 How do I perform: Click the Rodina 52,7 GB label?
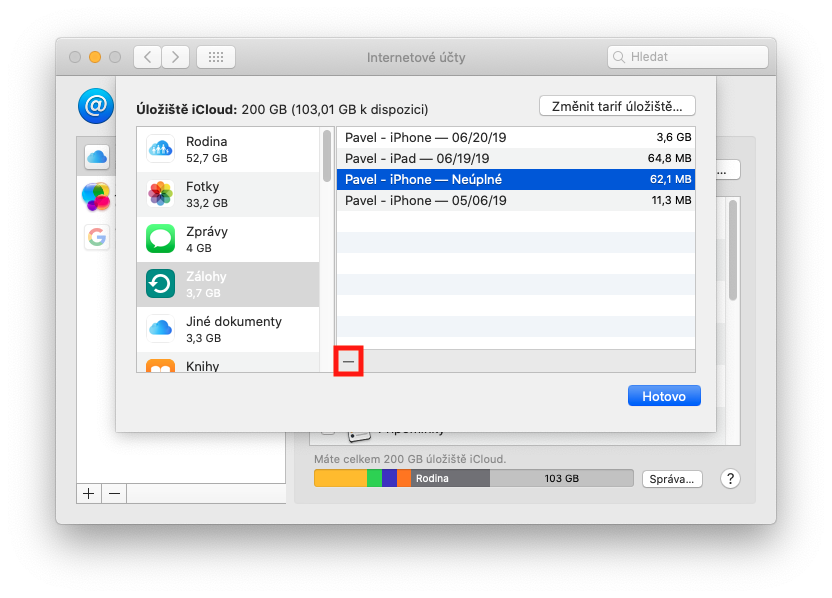pyautogui.click(x=207, y=150)
